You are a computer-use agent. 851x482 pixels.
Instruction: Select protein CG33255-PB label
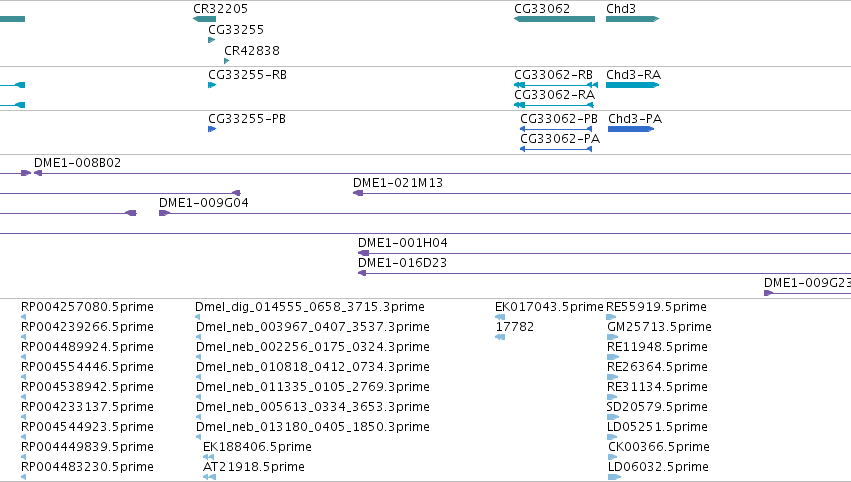point(247,119)
